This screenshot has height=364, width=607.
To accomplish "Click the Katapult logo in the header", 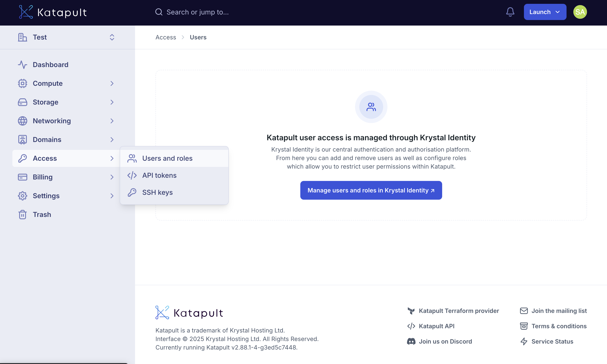I will pyautogui.click(x=53, y=12).
